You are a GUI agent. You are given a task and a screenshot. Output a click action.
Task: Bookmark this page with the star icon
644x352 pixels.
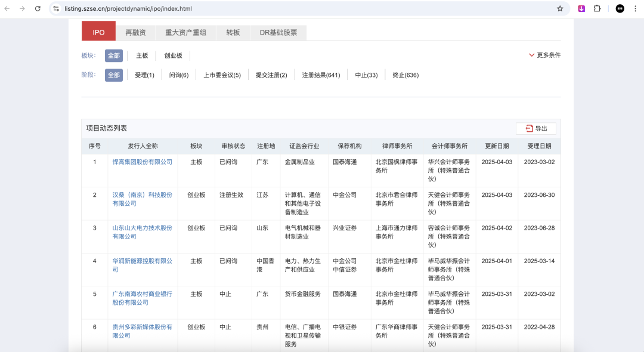coord(560,9)
